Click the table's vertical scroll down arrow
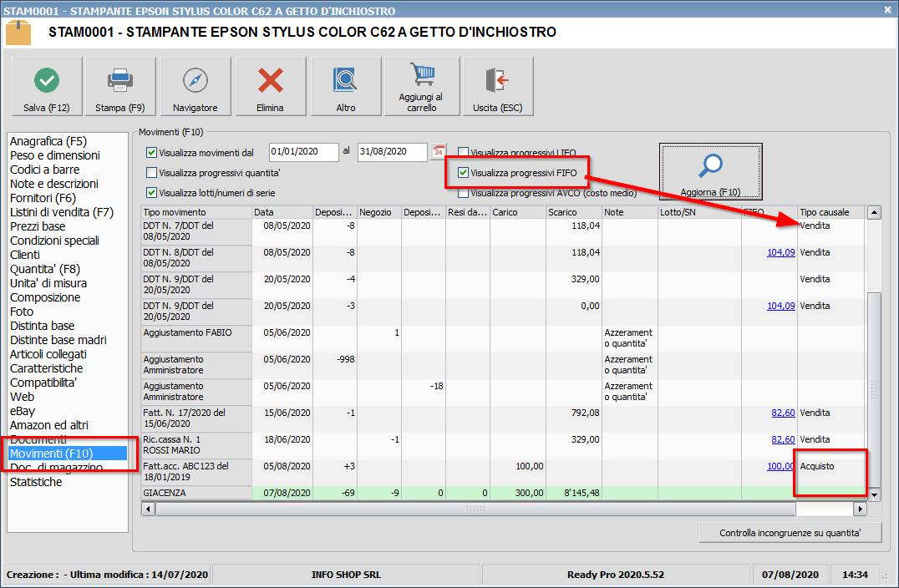 874,494
